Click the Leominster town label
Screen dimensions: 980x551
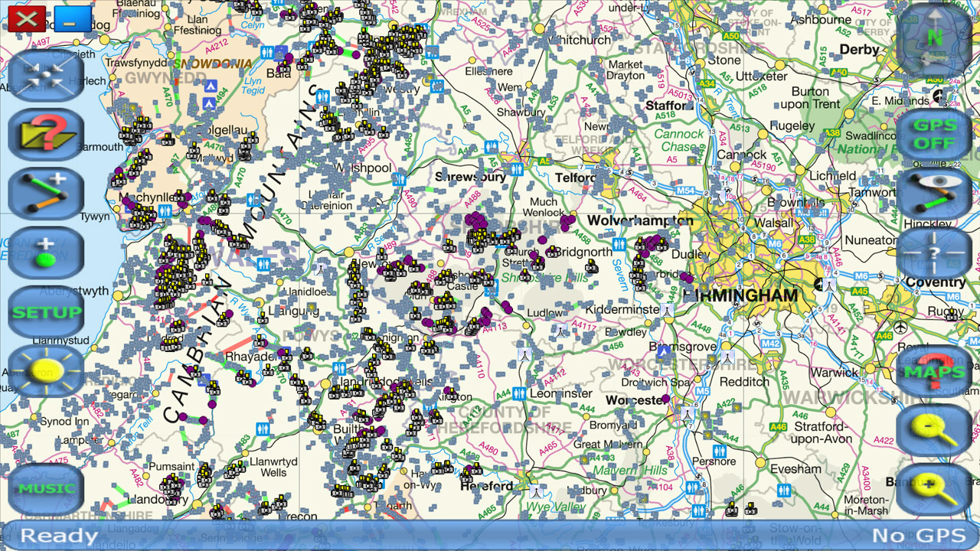point(561,393)
